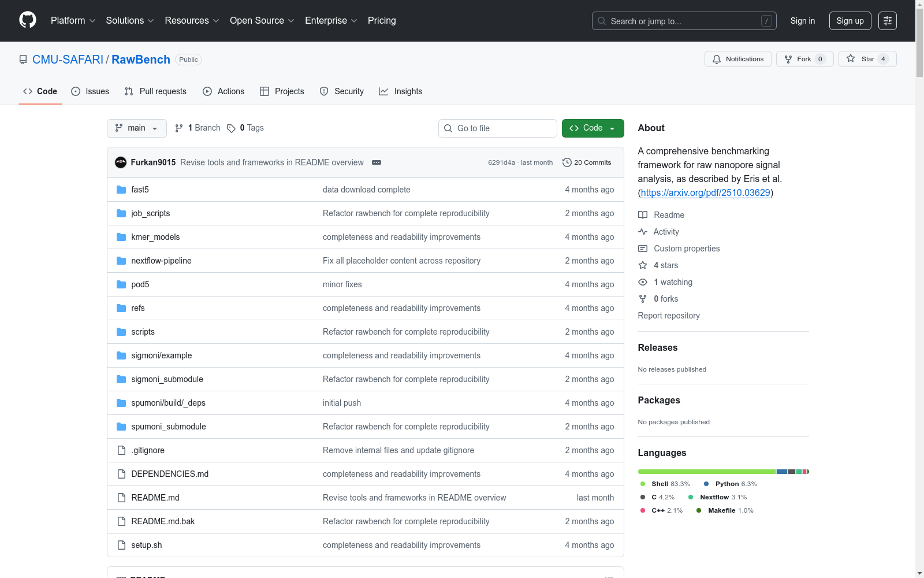Click the fast5 folder icon
Viewport: 924px width, 578px height.
coord(121,190)
